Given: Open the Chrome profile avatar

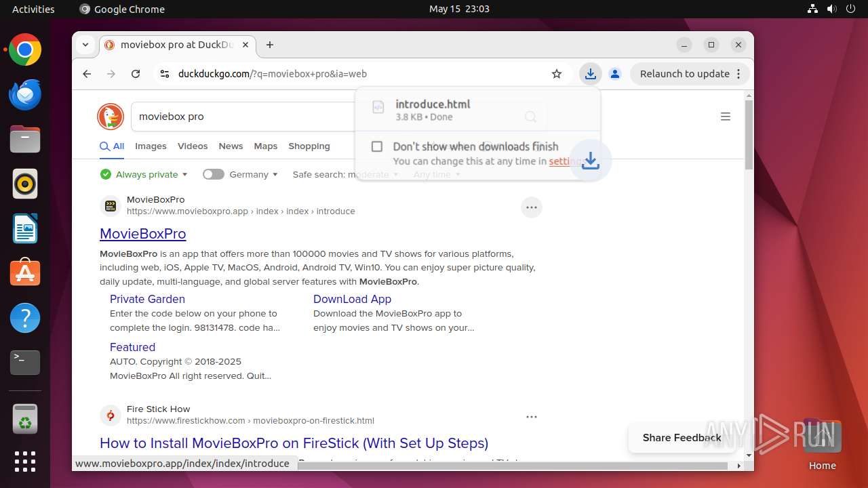Looking at the screenshot, I should [615, 74].
